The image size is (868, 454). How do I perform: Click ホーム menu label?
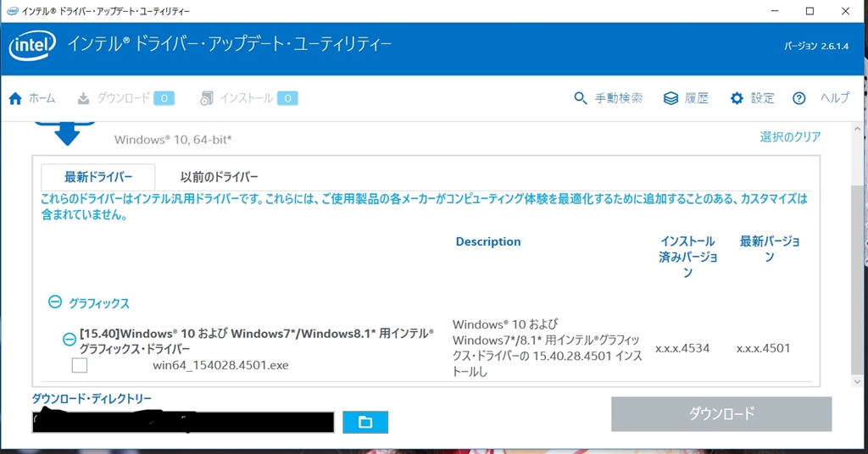[42, 98]
